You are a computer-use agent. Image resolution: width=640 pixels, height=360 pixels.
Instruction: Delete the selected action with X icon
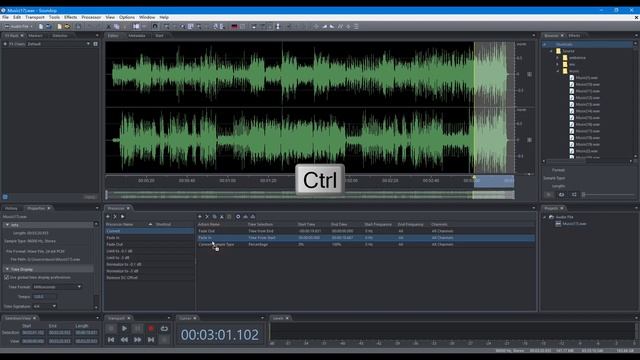207,217
